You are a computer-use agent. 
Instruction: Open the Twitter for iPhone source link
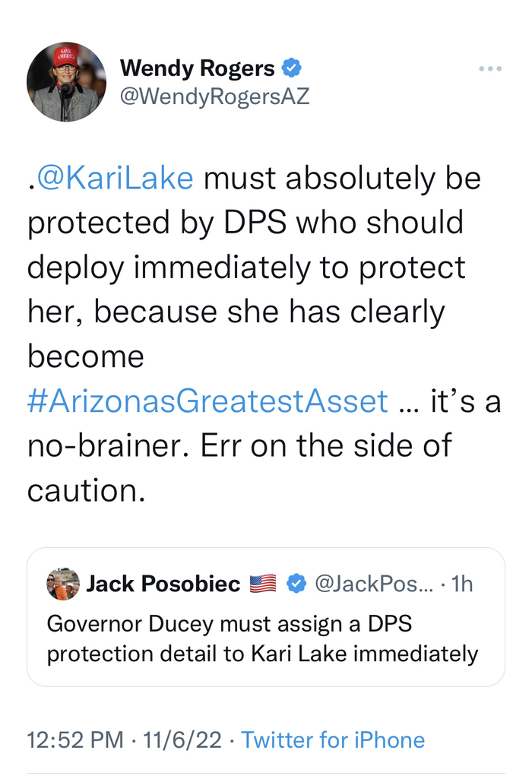(x=333, y=740)
